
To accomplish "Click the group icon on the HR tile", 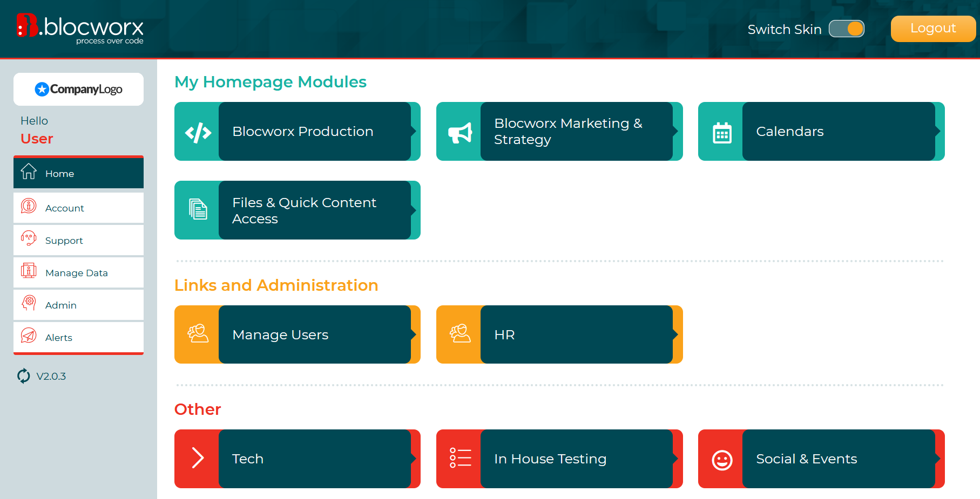I will click(x=459, y=334).
